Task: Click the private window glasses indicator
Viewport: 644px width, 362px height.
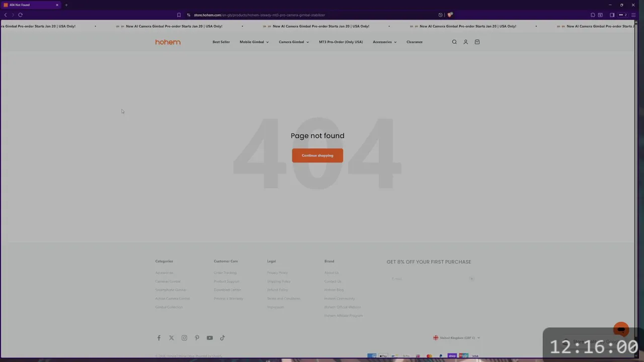Action: [623, 15]
